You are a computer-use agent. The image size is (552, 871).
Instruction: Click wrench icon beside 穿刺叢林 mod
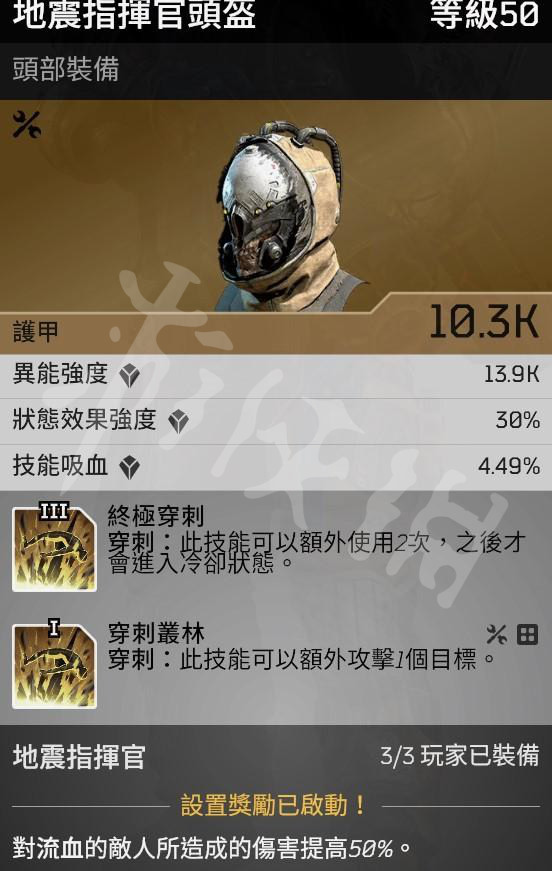[x=496, y=634]
